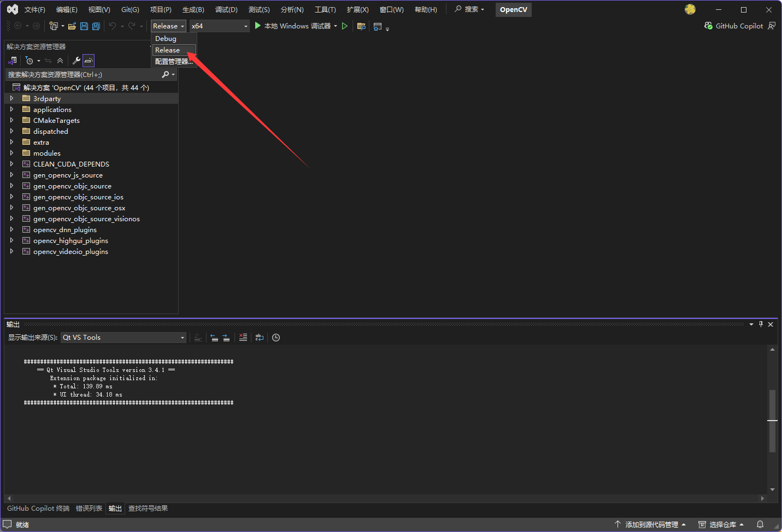Select the dispatched folder

(x=51, y=131)
